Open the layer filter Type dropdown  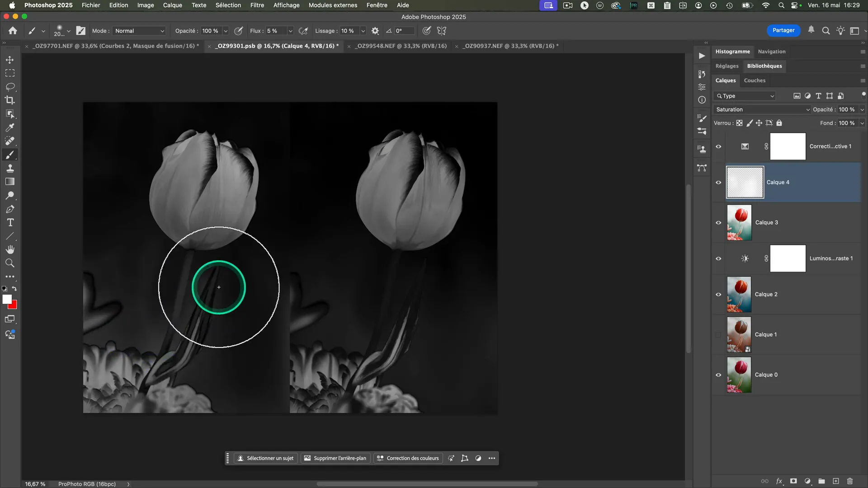[745, 96]
